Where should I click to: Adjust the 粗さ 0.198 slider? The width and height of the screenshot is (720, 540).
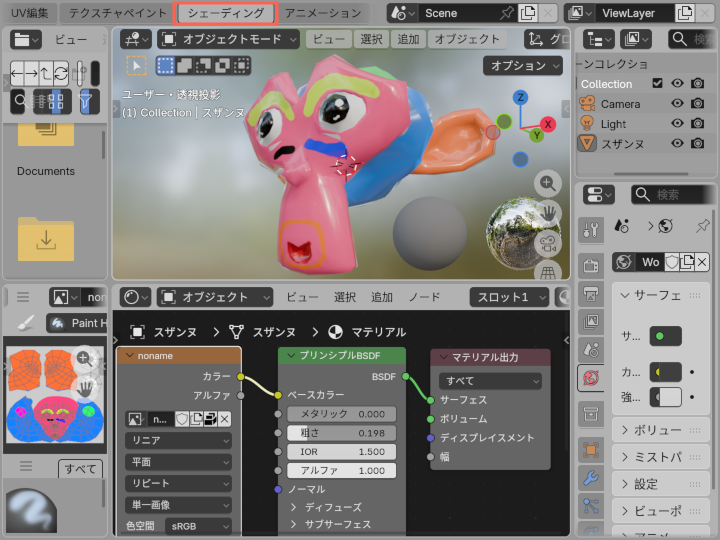tap(341, 433)
